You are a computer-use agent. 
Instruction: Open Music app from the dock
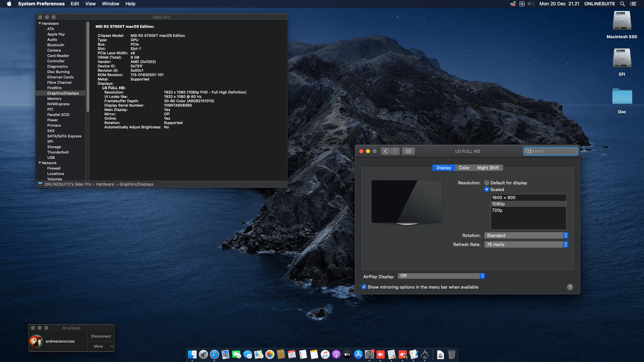(325, 354)
